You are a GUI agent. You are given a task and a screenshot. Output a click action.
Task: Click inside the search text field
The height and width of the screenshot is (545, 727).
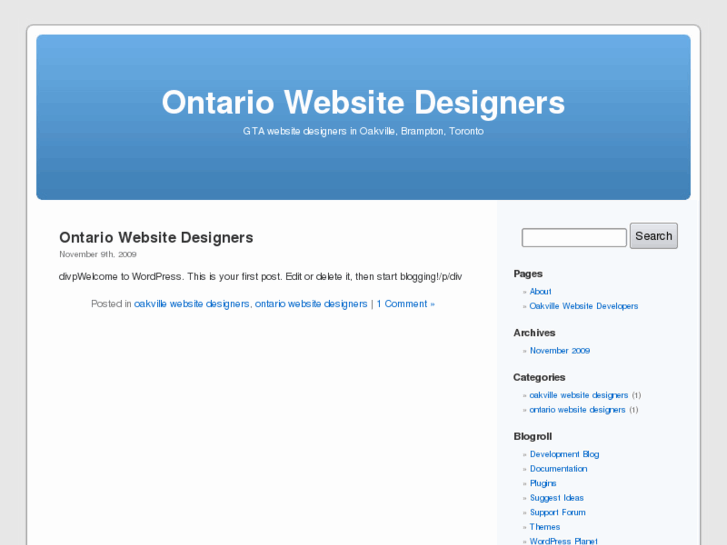click(574, 237)
